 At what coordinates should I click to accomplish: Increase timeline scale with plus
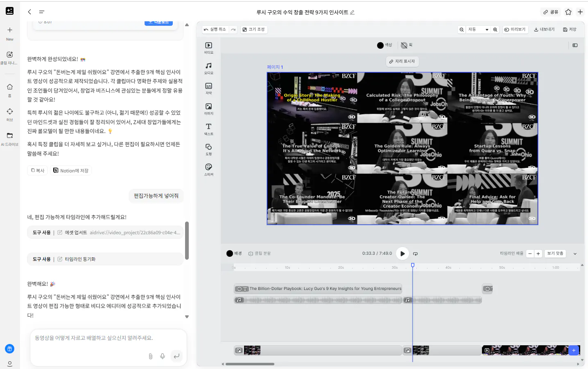coord(538,254)
